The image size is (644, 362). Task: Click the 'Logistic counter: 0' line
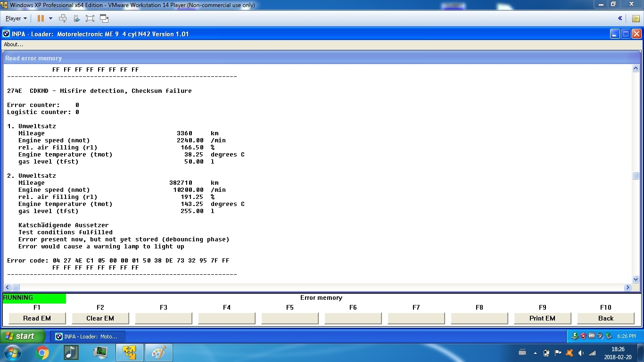point(43,112)
